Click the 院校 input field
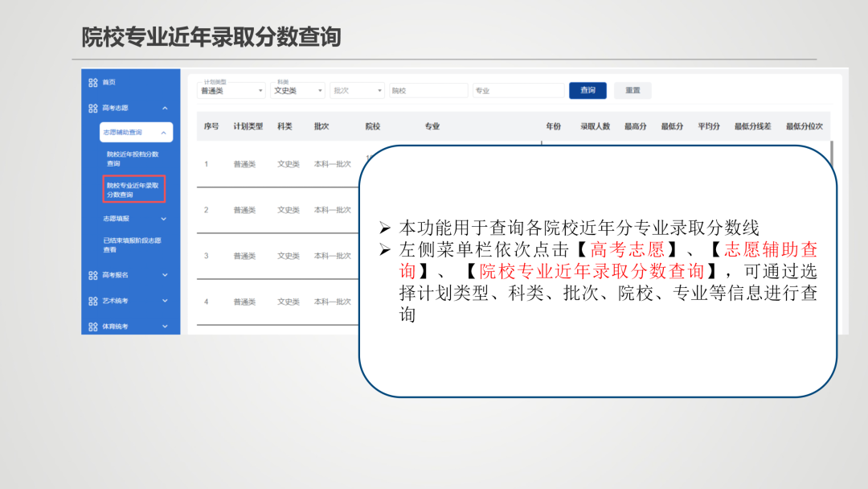868x489 pixels. [x=428, y=90]
